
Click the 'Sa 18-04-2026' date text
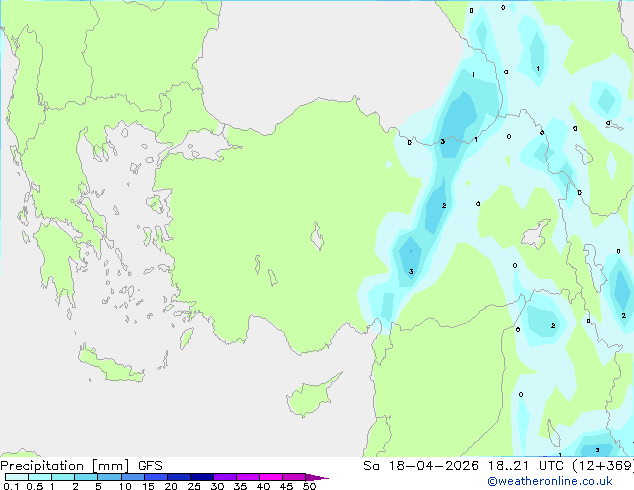pyautogui.click(x=421, y=466)
